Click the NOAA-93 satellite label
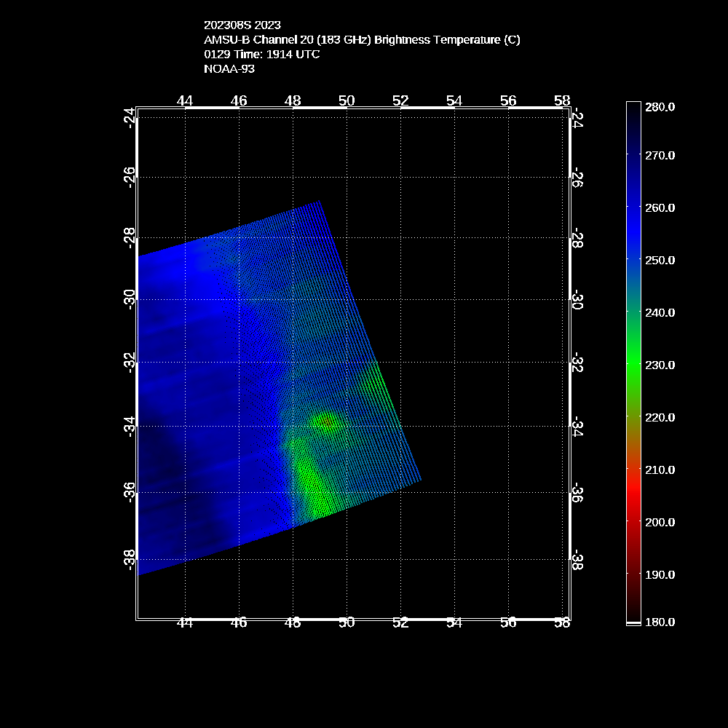Screen dimensions: 728x728 [229, 69]
